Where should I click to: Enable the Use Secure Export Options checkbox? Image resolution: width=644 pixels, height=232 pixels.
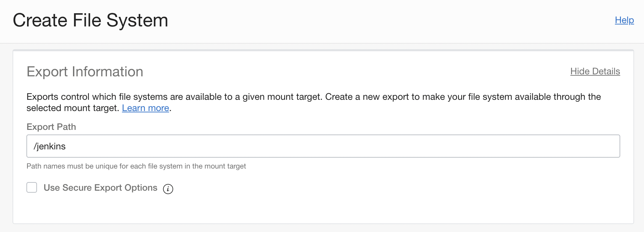pos(32,187)
